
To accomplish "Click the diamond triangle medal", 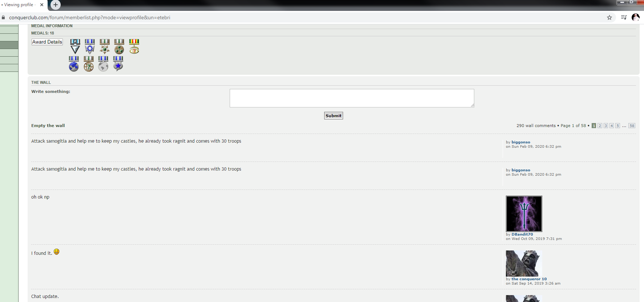I will 75,46.
